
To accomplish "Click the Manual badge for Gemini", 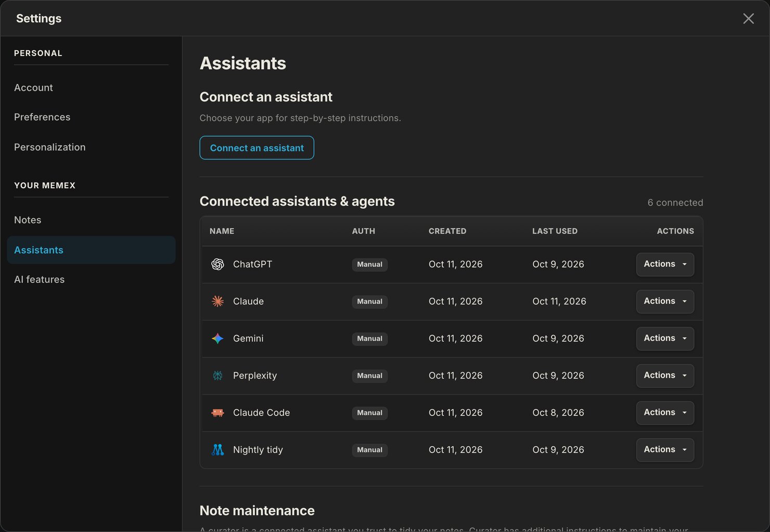I will (x=370, y=339).
